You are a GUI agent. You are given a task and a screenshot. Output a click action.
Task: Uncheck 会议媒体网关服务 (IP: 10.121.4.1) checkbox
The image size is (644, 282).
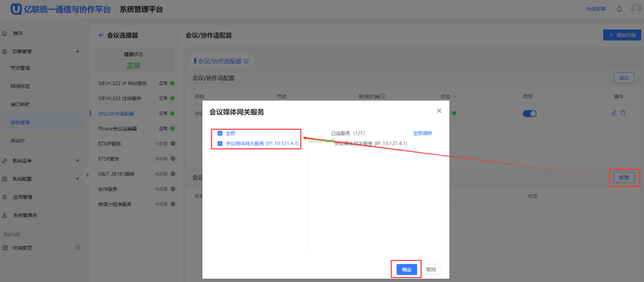click(220, 144)
